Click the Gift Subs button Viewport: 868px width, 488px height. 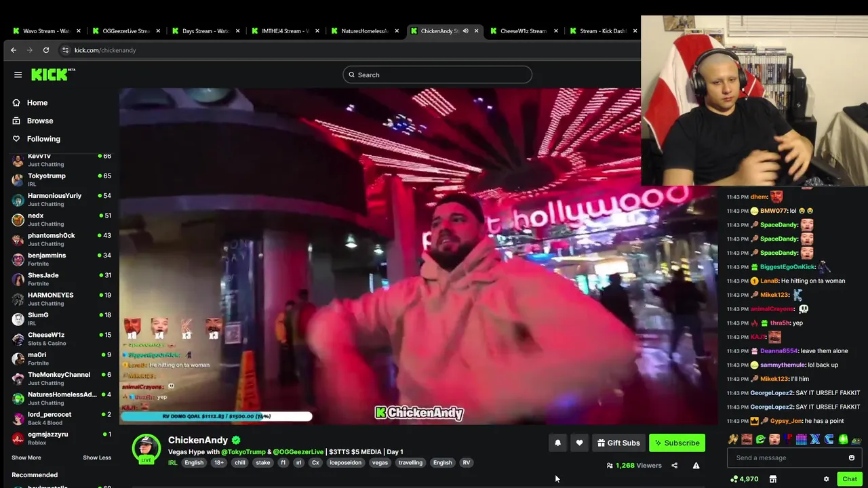pyautogui.click(x=618, y=443)
